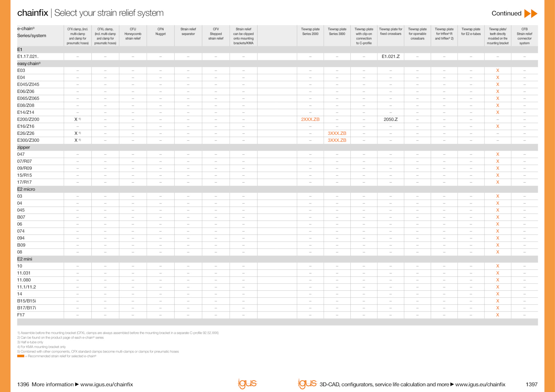Click the orange X in the E03 row

(x=497, y=70)
